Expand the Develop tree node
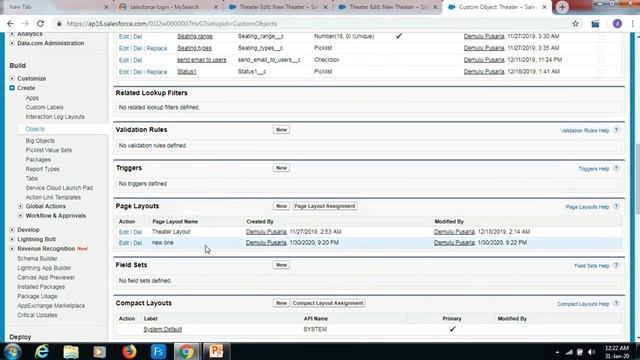Image resolution: width=640 pixels, height=360 pixels. point(12,230)
